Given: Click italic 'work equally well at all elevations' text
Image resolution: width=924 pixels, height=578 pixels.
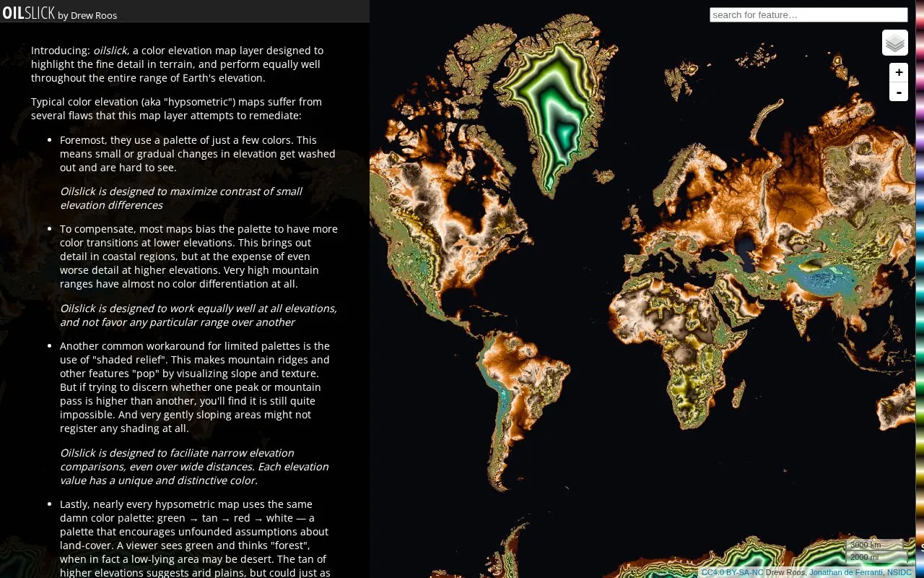Looking at the screenshot, I should pyautogui.click(x=199, y=315).
